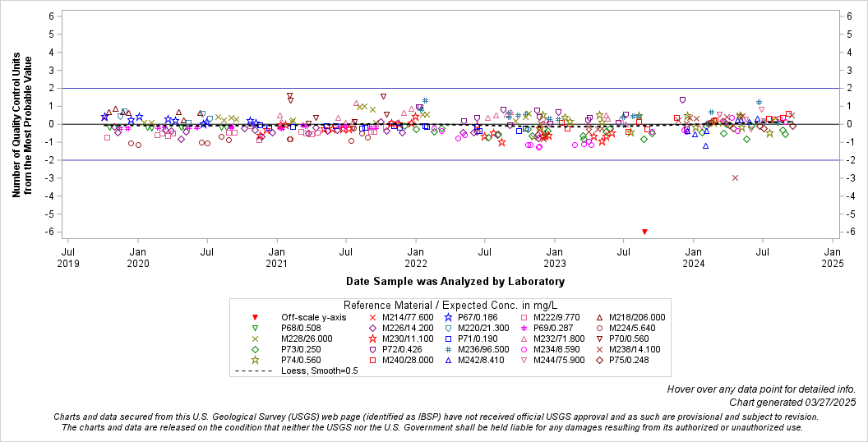Click the disclaimer line starting 'Charts and data secured'
This screenshot has width=868, height=442.
pyautogui.click(x=436, y=417)
